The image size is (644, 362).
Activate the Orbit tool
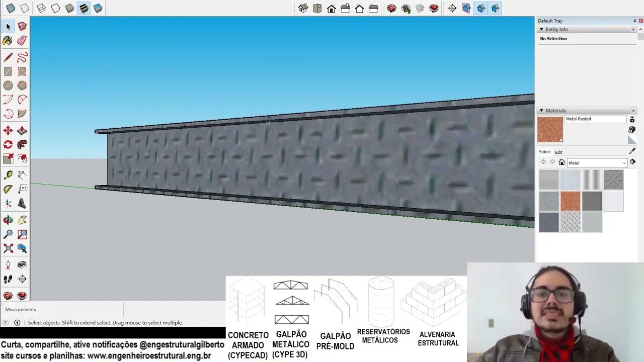click(8, 220)
